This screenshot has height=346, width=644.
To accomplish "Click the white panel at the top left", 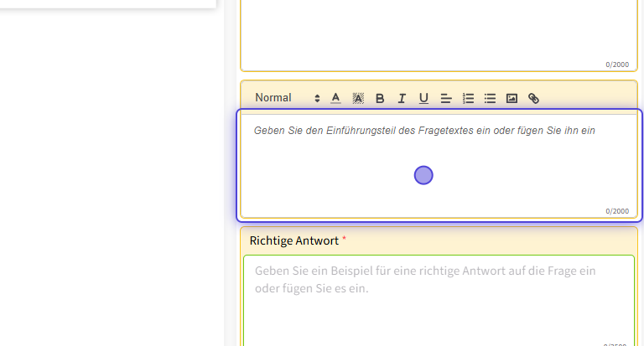I will click(x=107, y=3).
